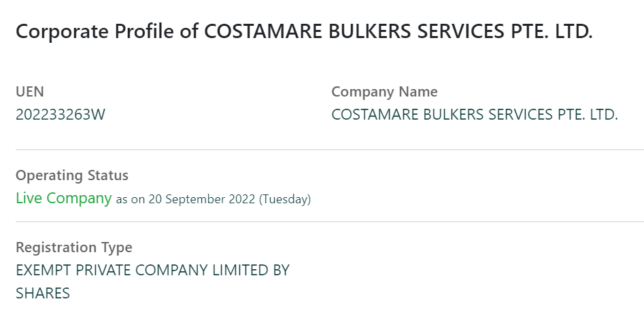Click the company name in the page heading
Screen dimensions: 644x329
[x=398, y=32]
